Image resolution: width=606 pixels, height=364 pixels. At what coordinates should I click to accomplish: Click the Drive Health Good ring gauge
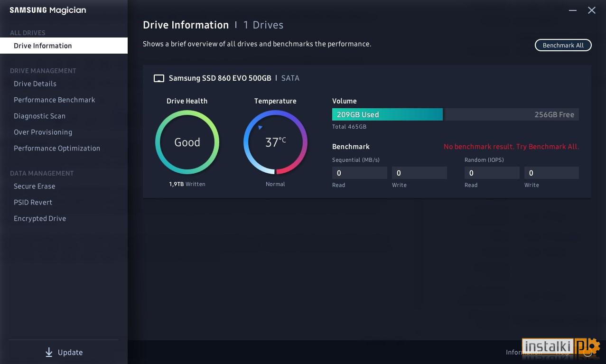click(187, 142)
